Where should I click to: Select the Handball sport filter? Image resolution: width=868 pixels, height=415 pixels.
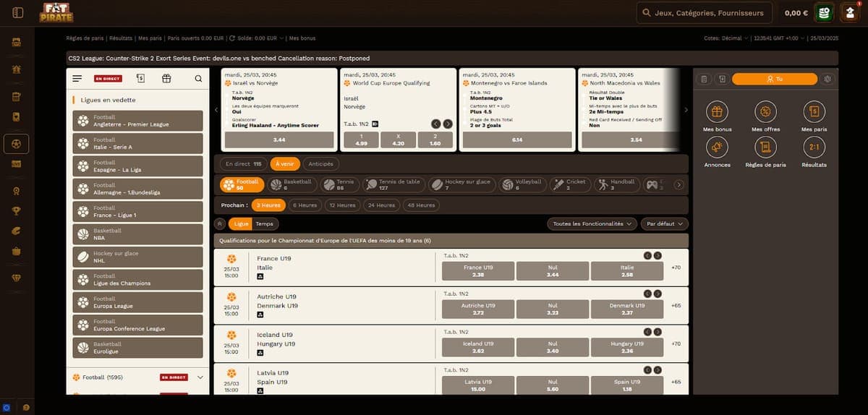click(x=616, y=184)
